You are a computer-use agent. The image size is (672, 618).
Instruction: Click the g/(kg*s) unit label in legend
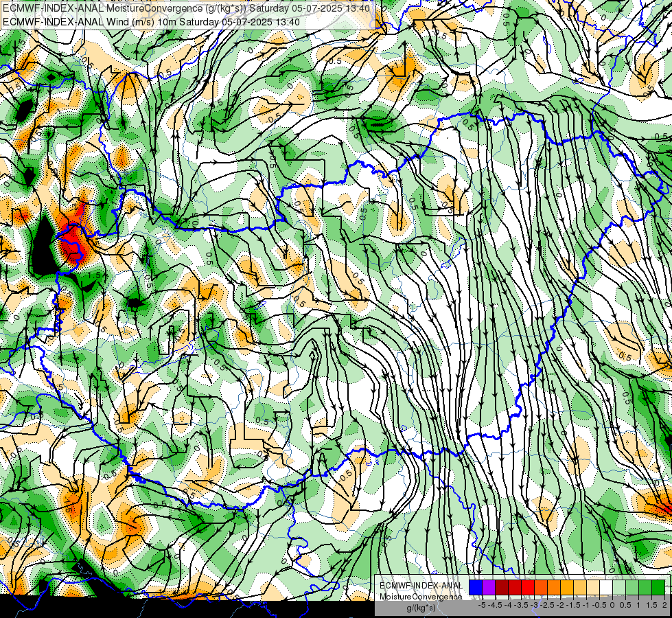click(x=421, y=608)
